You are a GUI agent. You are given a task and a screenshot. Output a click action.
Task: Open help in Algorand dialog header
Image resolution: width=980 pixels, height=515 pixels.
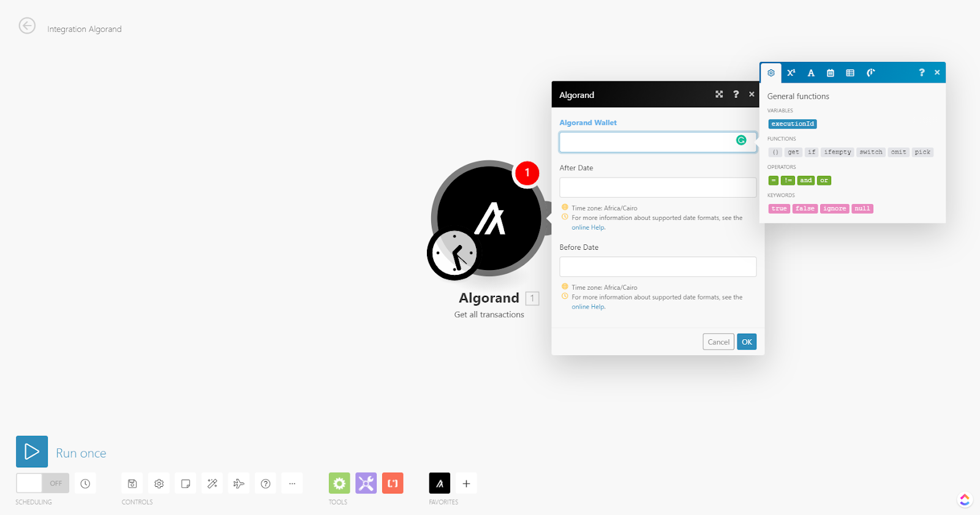pos(736,94)
